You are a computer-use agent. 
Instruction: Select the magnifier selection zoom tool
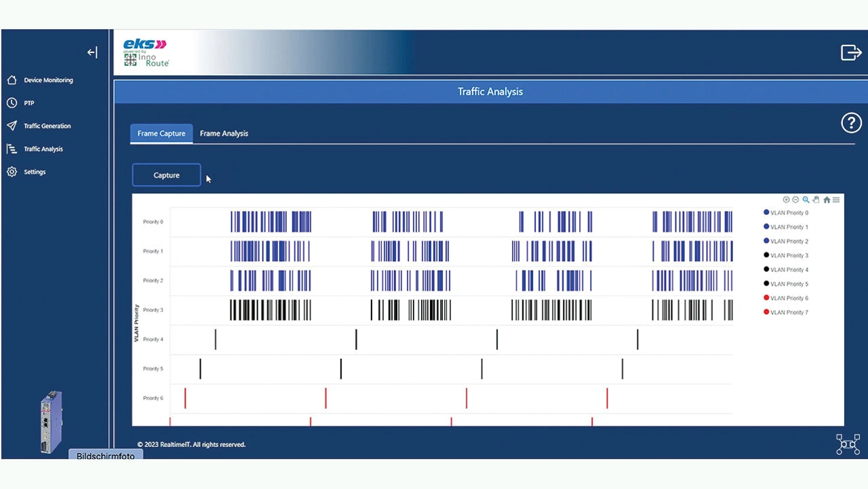click(x=806, y=200)
